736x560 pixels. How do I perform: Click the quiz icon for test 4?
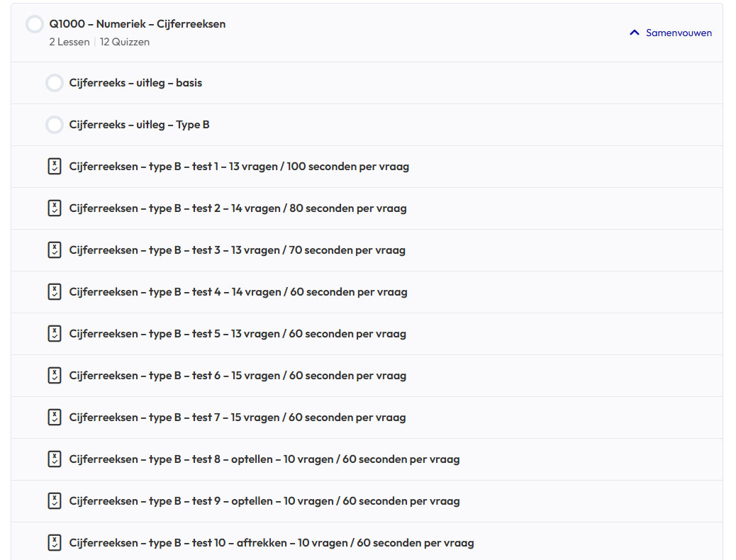(x=55, y=292)
